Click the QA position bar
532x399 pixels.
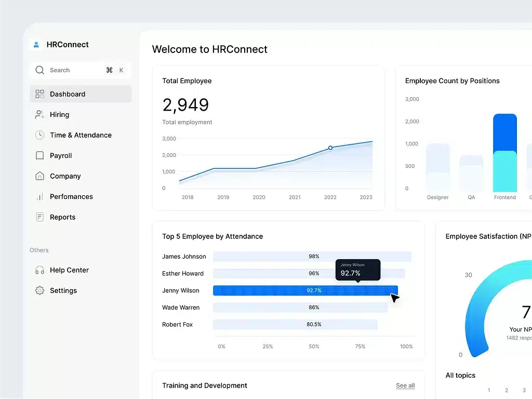pos(471,174)
